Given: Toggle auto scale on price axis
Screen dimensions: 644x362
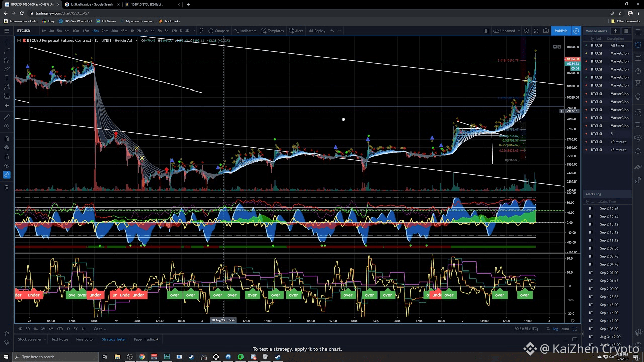Looking at the screenshot, I should click(x=565, y=329).
